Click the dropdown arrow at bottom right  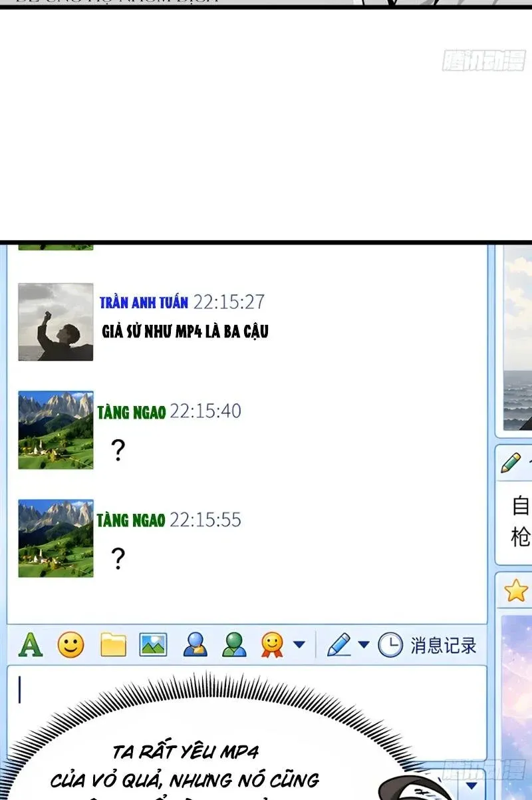point(471,786)
